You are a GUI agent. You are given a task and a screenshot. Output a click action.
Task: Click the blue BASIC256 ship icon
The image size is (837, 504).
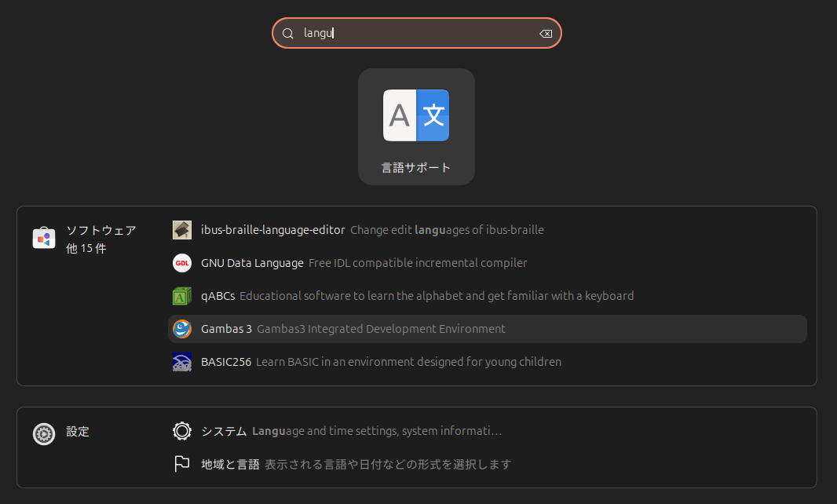(x=181, y=362)
